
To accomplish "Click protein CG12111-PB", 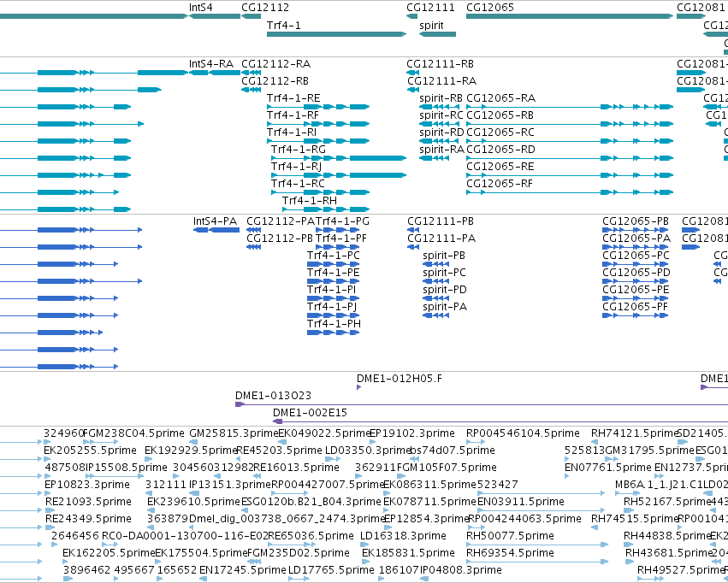I will [x=413, y=230].
